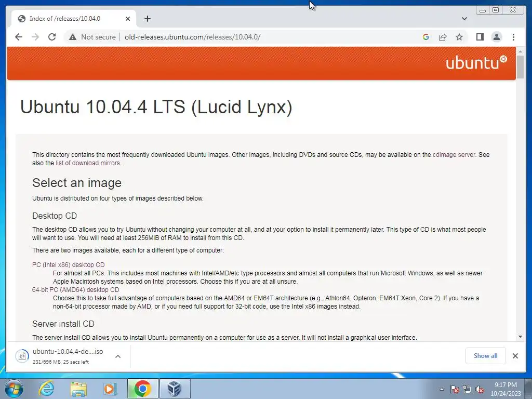The width and height of the screenshot is (532, 399).
Task: Click the muted volume tray icon
Action: click(480, 389)
